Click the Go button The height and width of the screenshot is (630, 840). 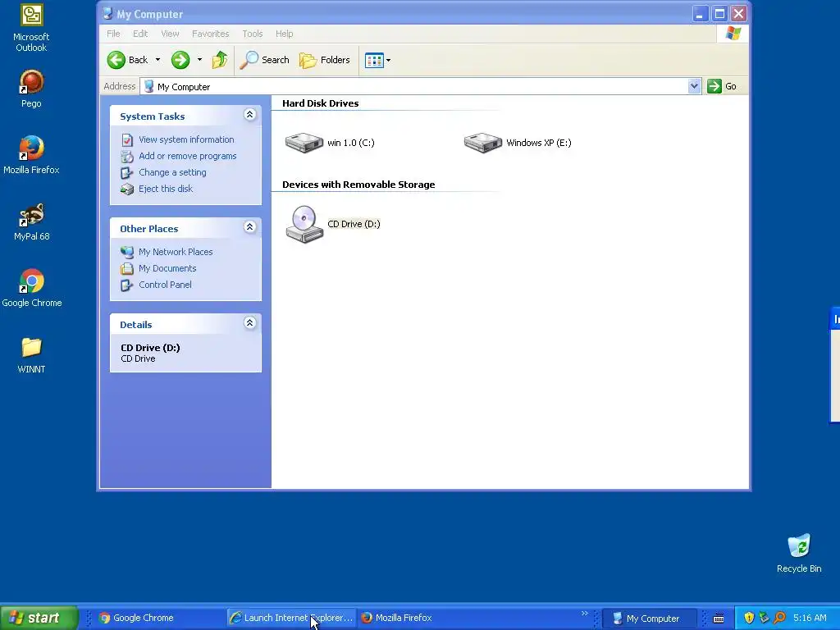click(722, 86)
